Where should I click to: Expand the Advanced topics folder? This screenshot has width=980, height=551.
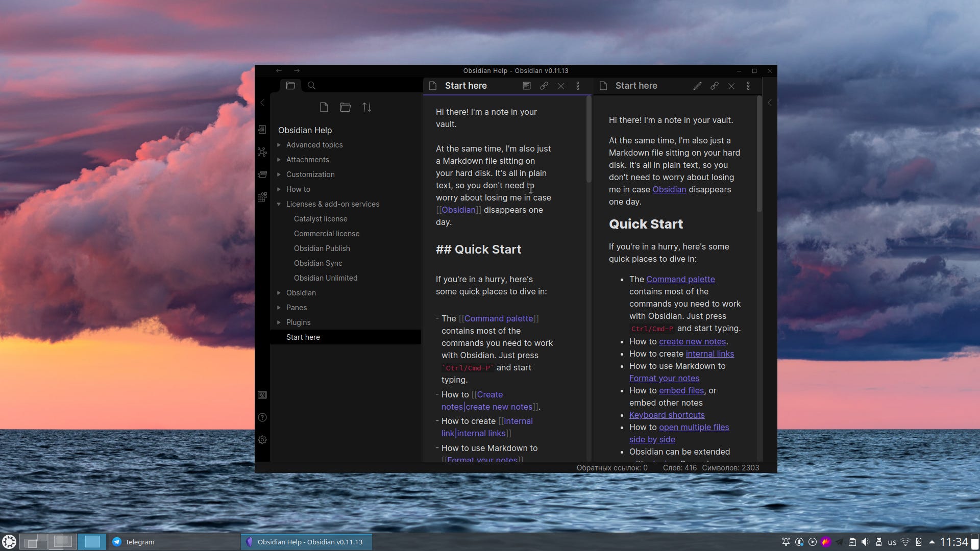tap(279, 145)
